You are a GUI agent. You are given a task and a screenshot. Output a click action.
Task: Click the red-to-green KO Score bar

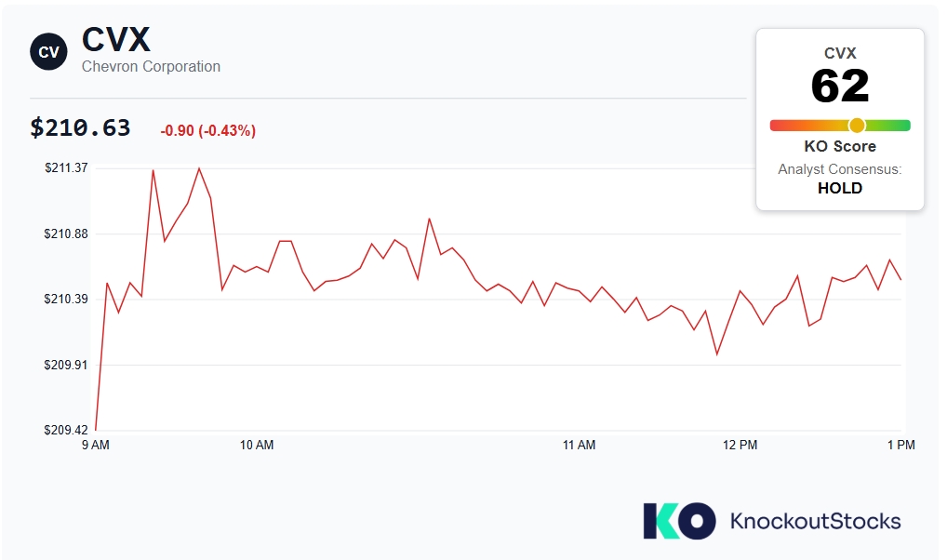[839, 126]
